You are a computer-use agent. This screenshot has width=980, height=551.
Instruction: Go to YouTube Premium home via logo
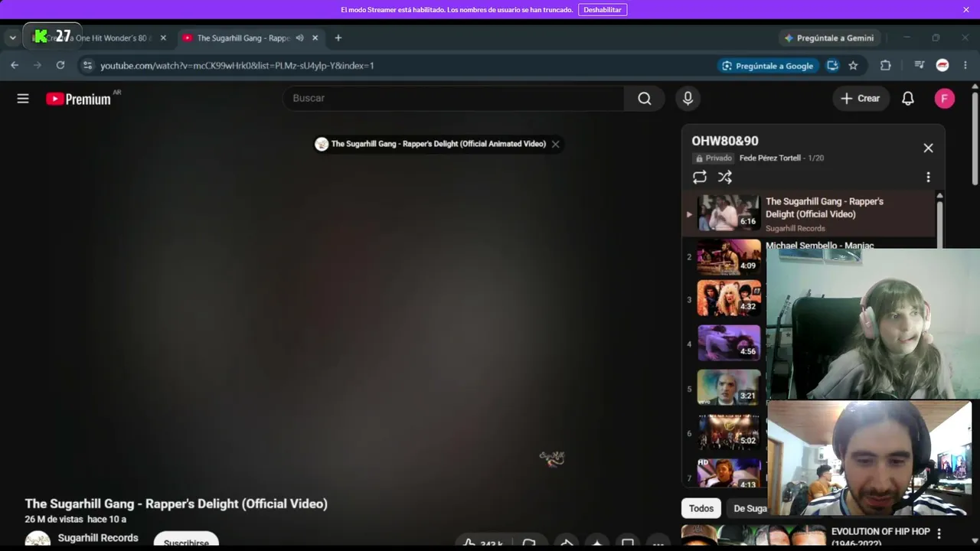[78, 99]
